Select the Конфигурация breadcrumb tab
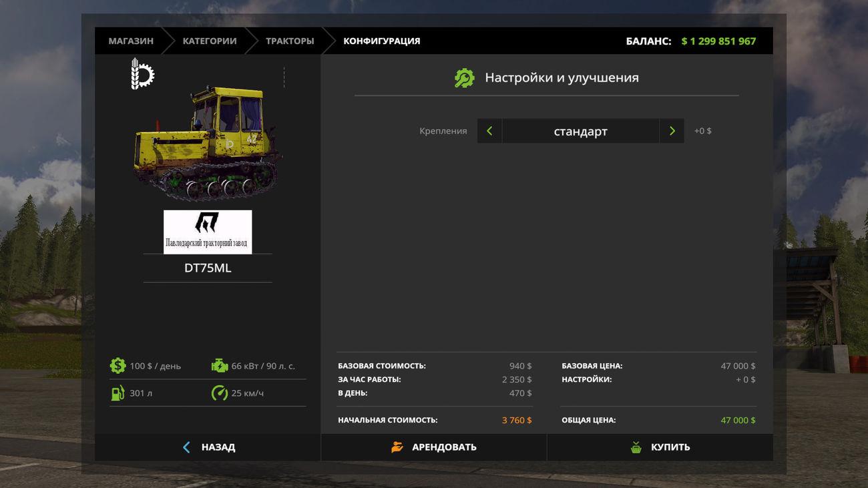Screen dimensions: 868x488 [382, 41]
